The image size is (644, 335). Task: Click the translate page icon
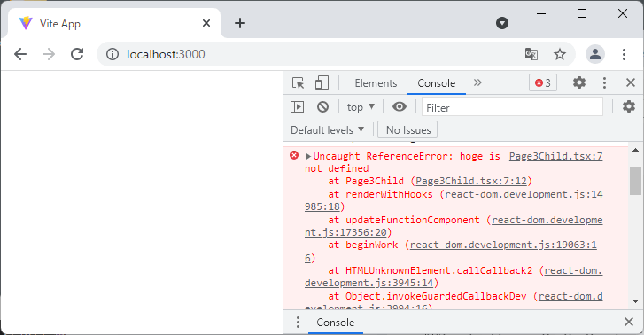(x=531, y=54)
